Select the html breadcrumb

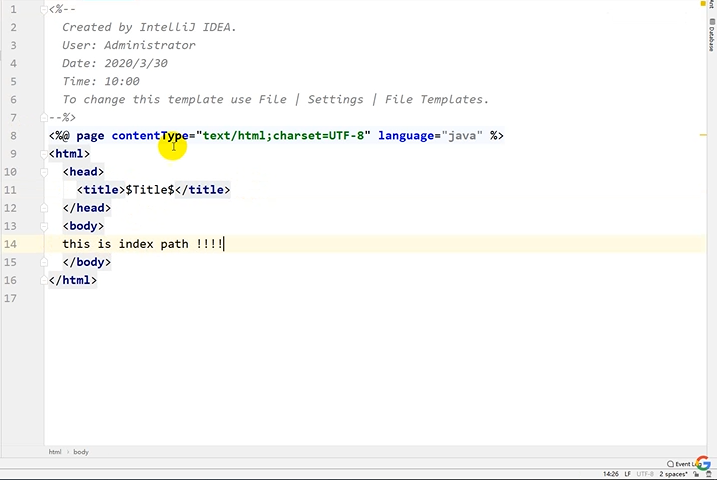point(55,452)
